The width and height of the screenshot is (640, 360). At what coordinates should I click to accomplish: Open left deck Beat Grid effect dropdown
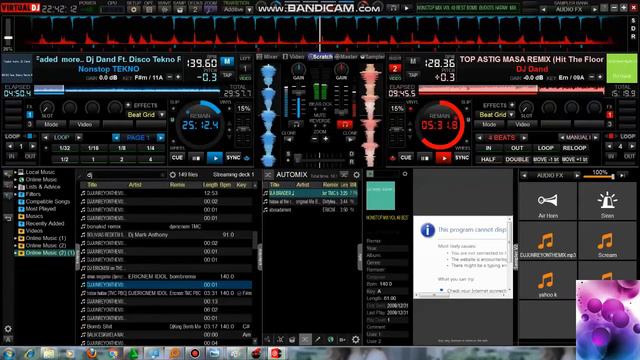pyautogui.click(x=162, y=115)
